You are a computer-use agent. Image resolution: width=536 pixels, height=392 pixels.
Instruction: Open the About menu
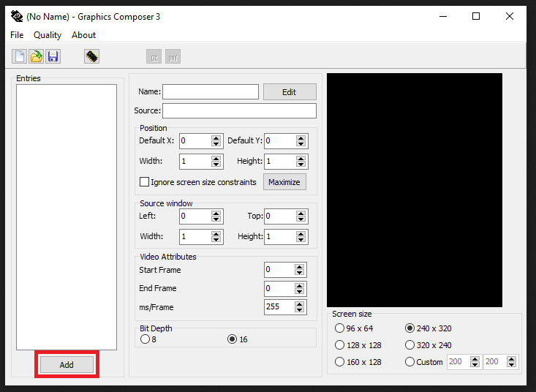pyautogui.click(x=84, y=35)
